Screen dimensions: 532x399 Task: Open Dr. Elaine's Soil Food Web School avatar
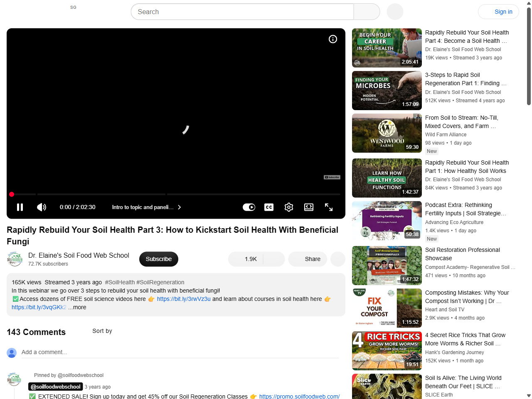tap(15, 259)
